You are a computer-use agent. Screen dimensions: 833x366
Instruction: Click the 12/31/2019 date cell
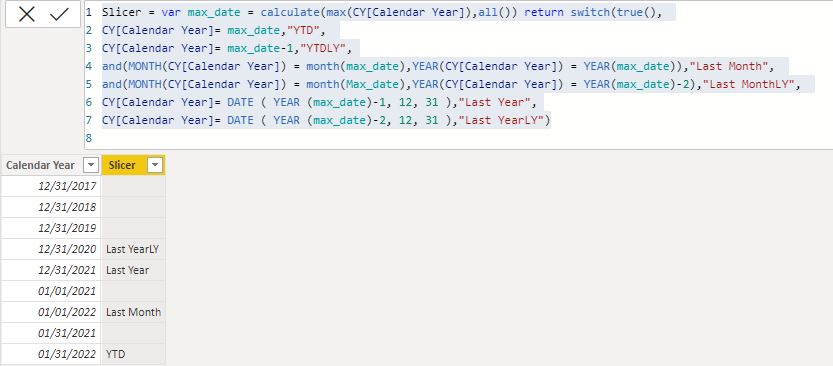51,228
